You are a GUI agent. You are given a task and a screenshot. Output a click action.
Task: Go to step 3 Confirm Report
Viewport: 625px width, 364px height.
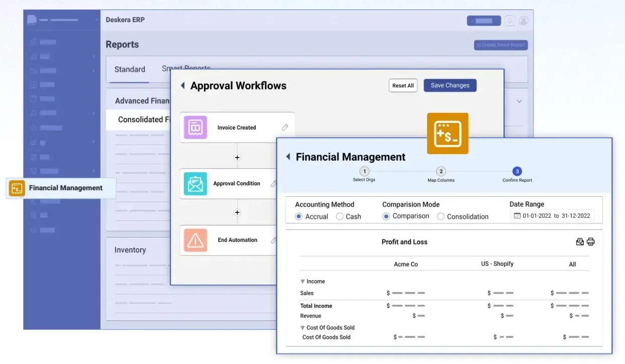tap(517, 171)
